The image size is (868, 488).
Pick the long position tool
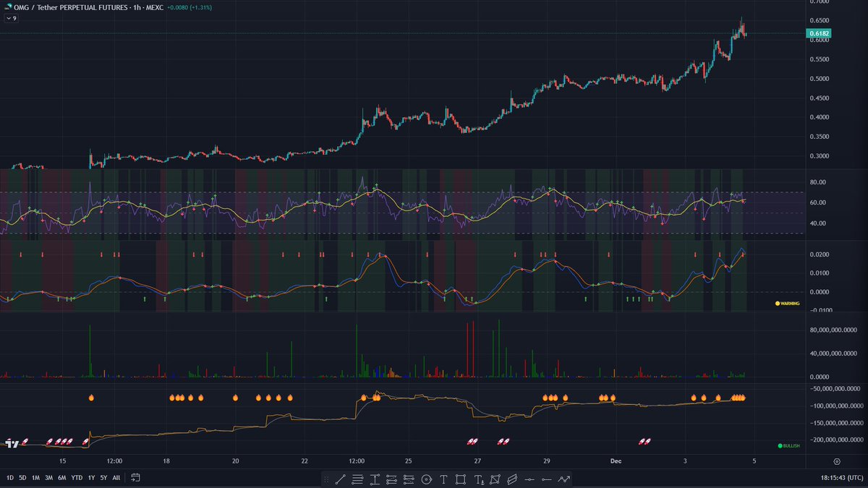pos(391,479)
